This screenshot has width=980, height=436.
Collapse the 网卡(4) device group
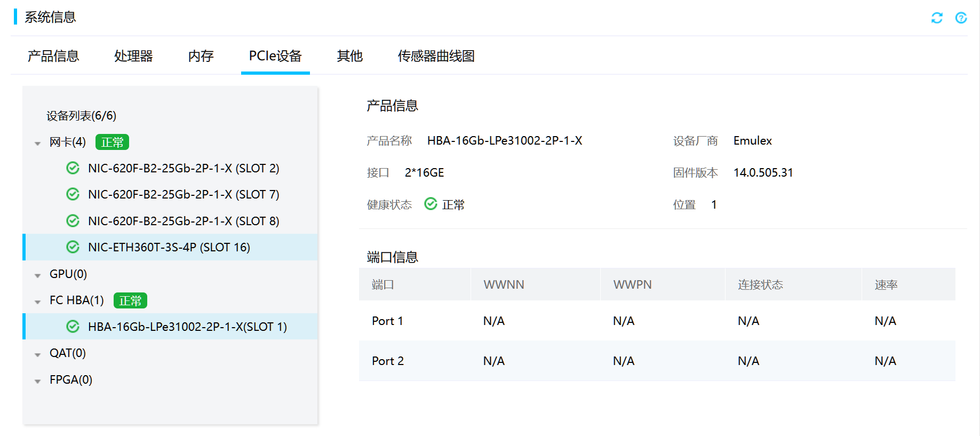click(37, 143)
